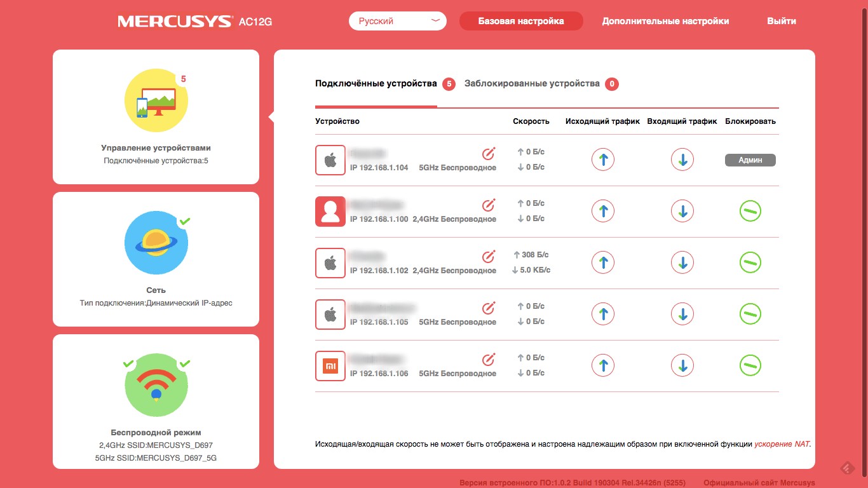Set outgoing traffic limit for device 192.168.1.100
The width and height of the screenshot is (868, 488).
602,211
